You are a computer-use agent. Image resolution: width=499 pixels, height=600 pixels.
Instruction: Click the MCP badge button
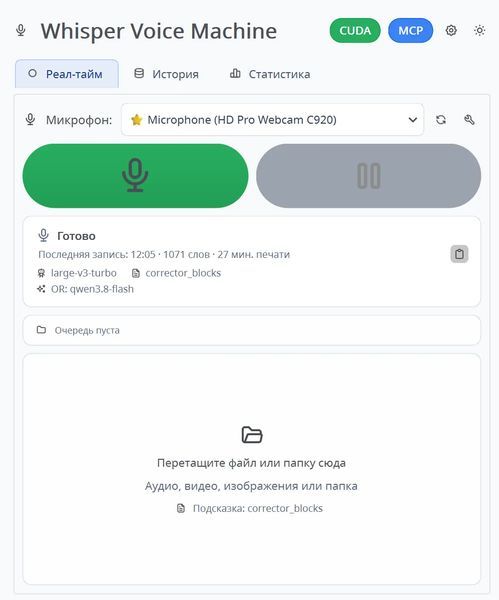(x=411, y=31)
